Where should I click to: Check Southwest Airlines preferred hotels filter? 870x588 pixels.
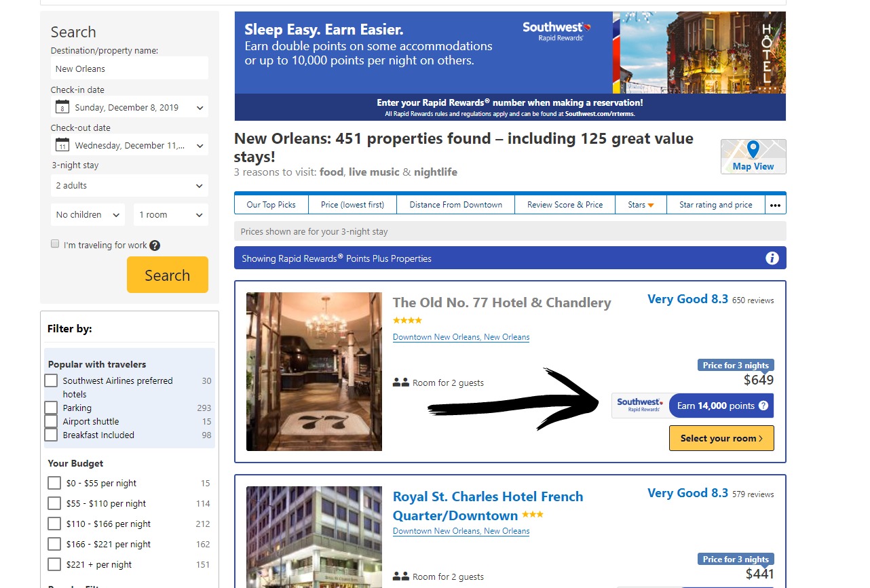click(x=51, y=380)
